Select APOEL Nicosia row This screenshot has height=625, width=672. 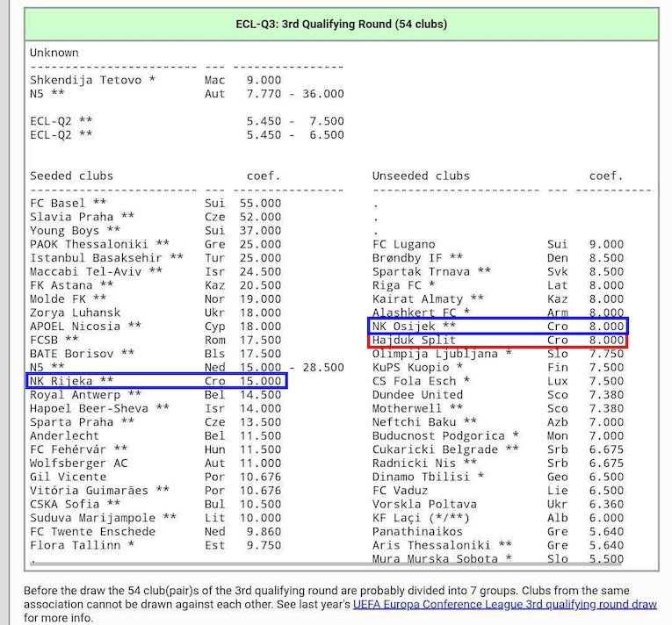pyautogui.click(x=155, y=327)
